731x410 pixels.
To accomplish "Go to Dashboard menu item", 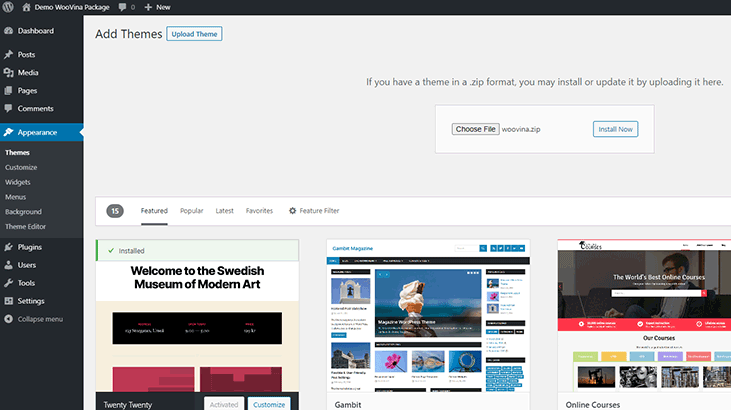I will 36,31.
